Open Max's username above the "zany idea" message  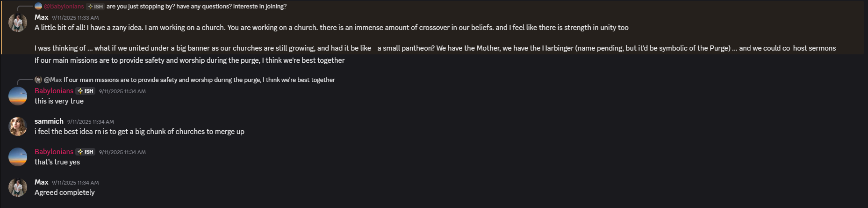click(41, 17)
